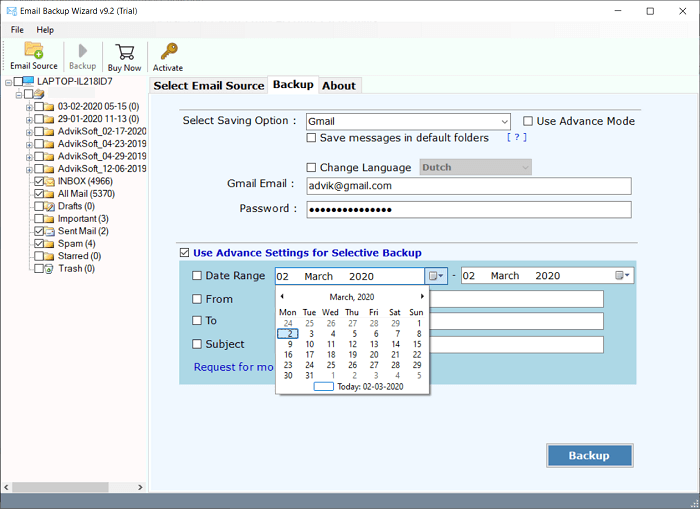Check the Important (3) checkbox
This screenshot has height=509, width=700.
coord(39,219)
